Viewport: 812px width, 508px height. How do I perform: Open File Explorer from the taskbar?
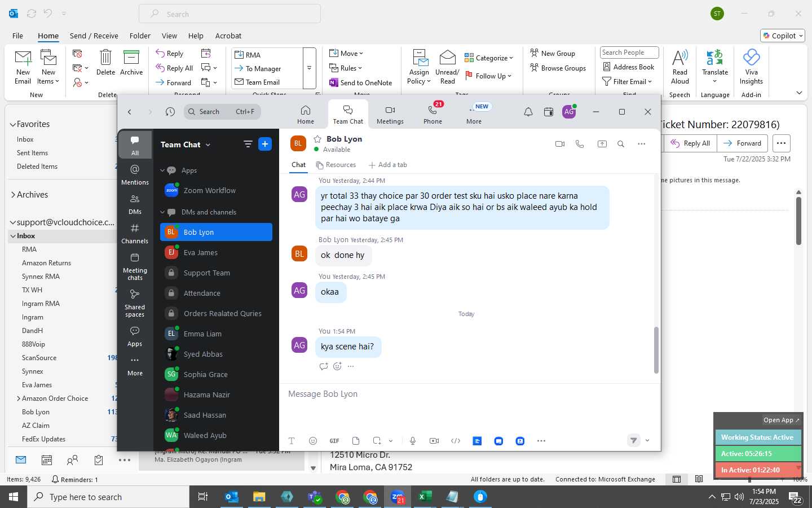[259, 497]
